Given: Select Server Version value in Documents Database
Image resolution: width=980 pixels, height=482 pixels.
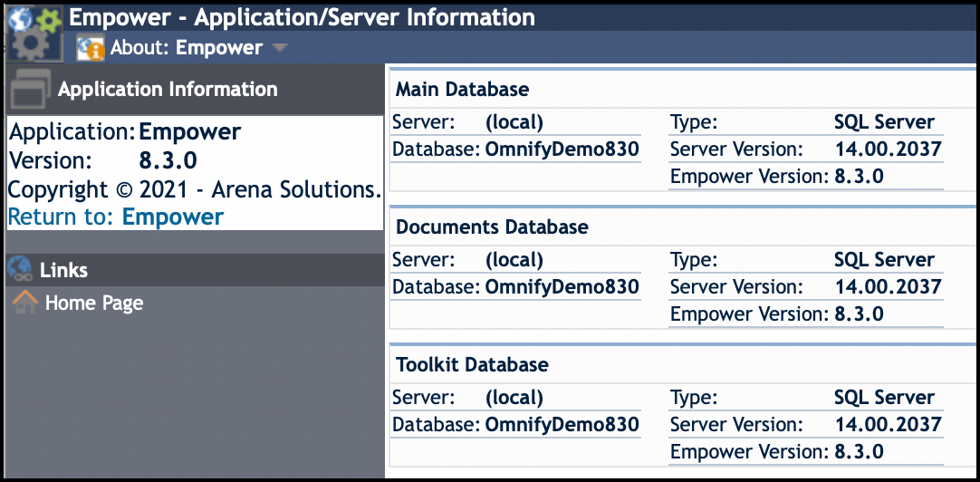Looking at the screenshot, I should (x=888, y=287).
